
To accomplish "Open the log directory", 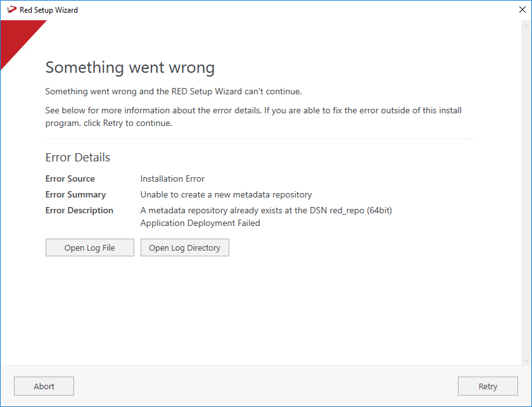I will click(x=184, y=247).
